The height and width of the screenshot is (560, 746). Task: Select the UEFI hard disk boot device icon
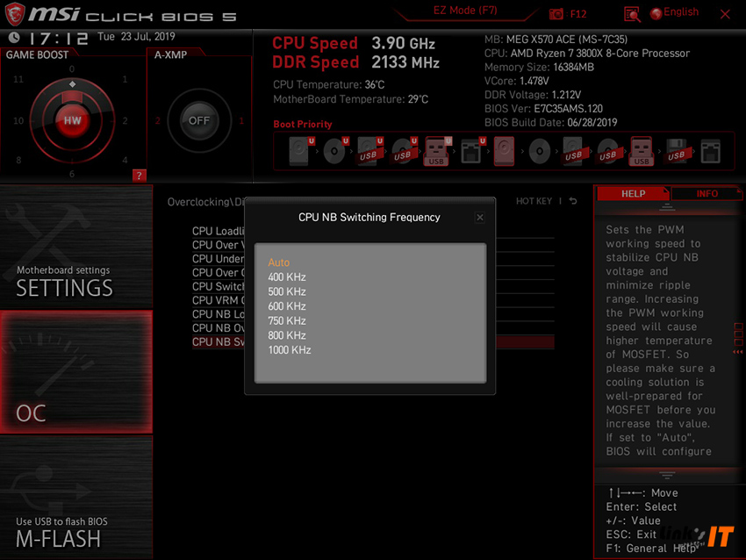(301, 151)
